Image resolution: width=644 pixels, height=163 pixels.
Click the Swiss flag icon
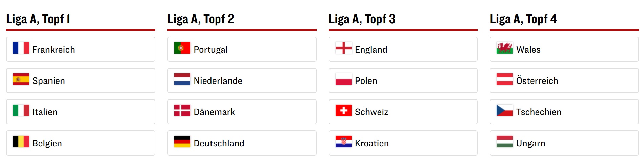(x=343, y=110)
